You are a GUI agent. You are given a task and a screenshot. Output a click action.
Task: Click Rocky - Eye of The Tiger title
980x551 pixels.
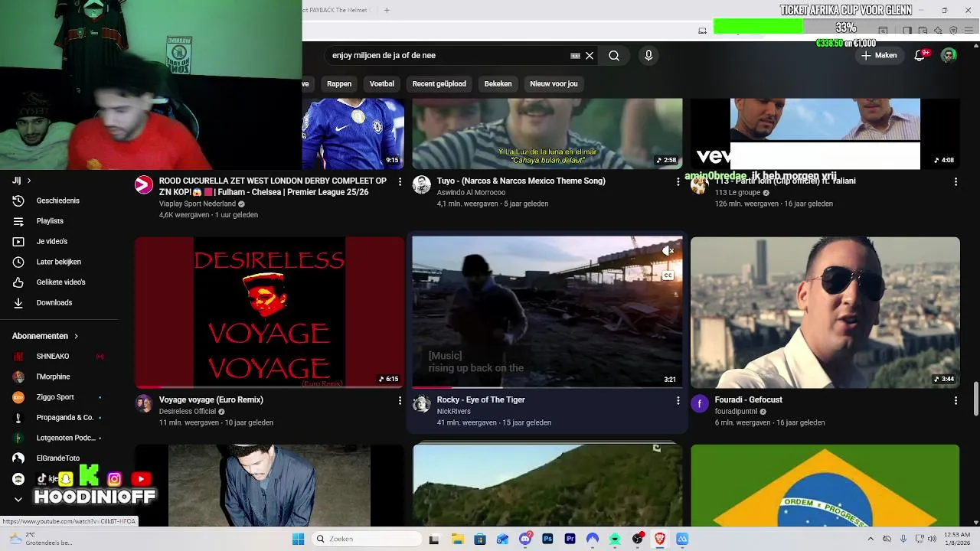481,400
